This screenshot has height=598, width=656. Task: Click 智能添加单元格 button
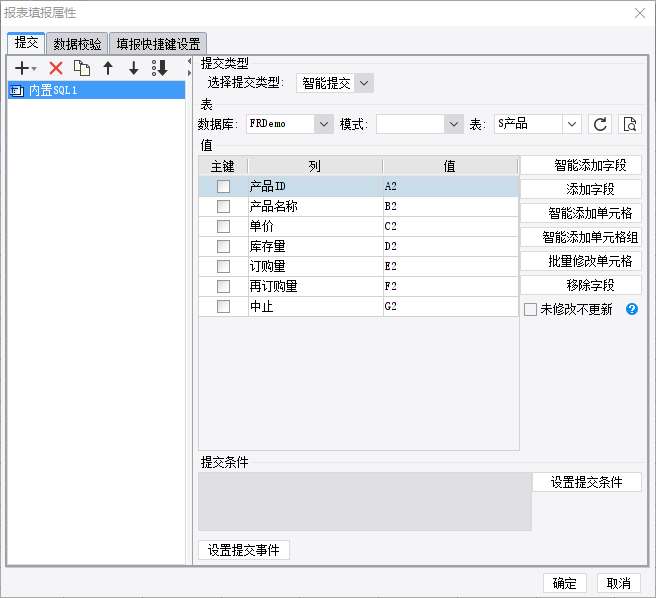click(x=581, y=213)
